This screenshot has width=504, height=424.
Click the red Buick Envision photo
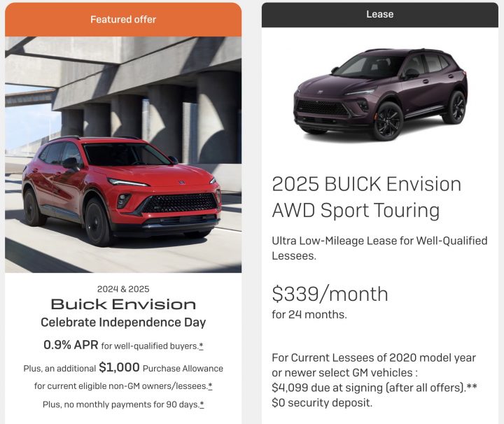coord(123,155)
